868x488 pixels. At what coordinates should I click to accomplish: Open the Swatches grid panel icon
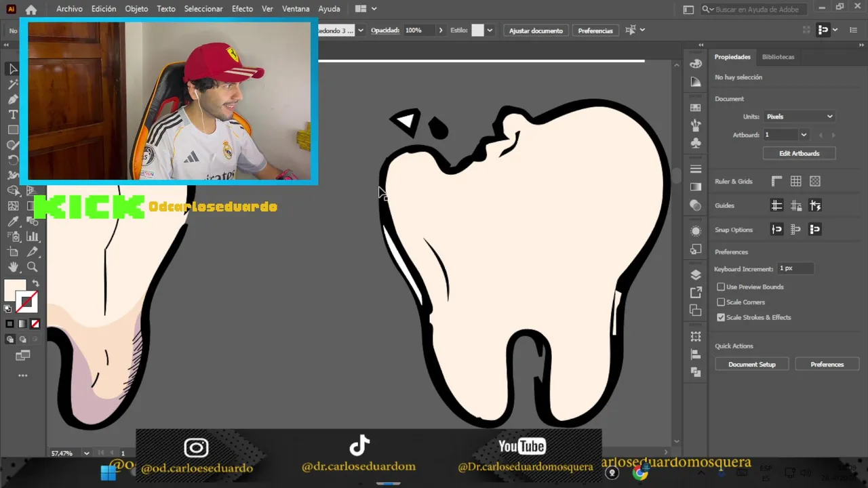[x=696, y=108]
